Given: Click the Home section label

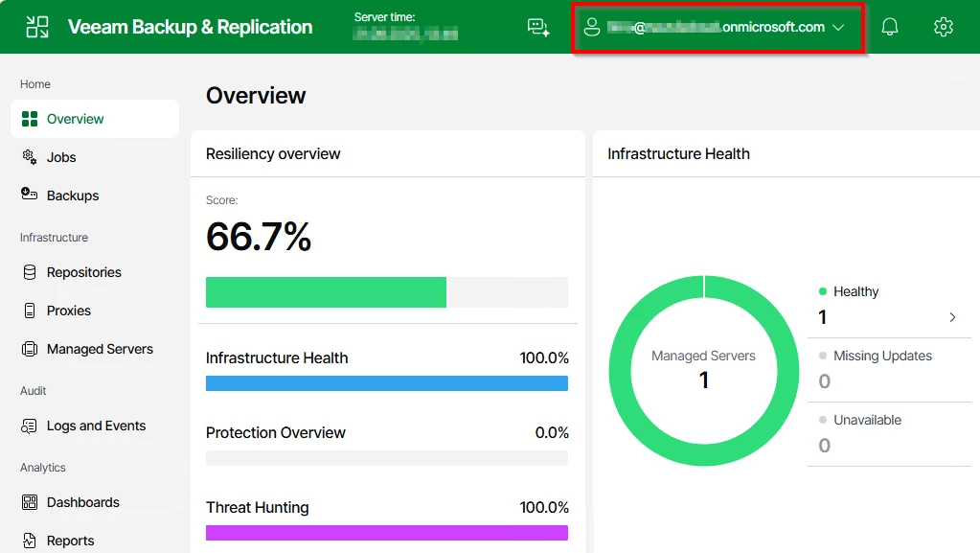Looking at the screenshot, I should [x=35, y=83].
